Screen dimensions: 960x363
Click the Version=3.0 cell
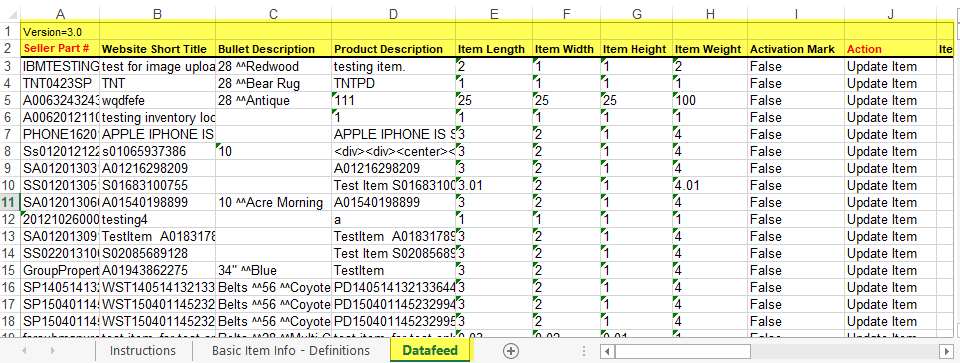(x=60, y=31)
